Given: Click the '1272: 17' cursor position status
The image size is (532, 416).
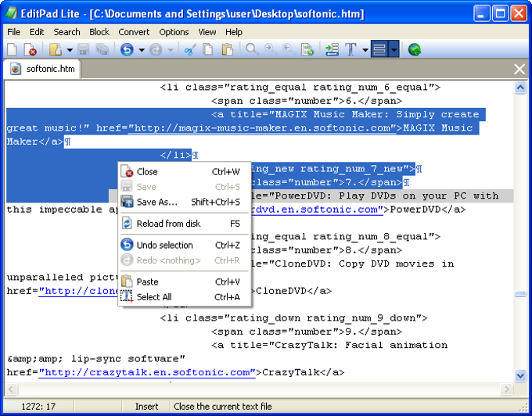Looking at the screenshot, I should click(x=38, y=407).
